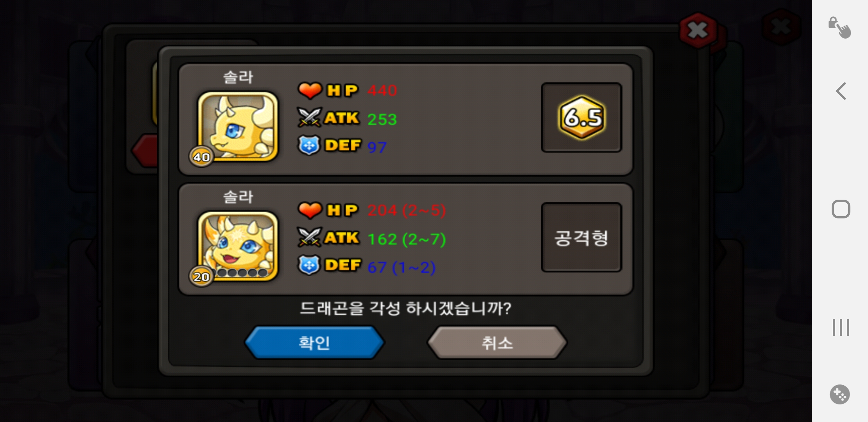Tap the Android home square button
Image resolution: width=868 pixels, height=422 pixels.
[841, 209]
